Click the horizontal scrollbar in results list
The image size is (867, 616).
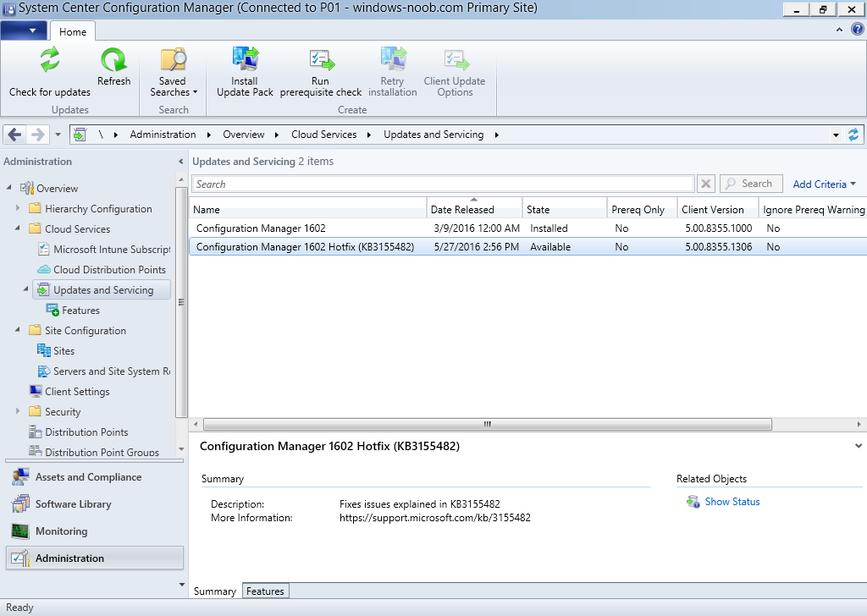(487, 424)
